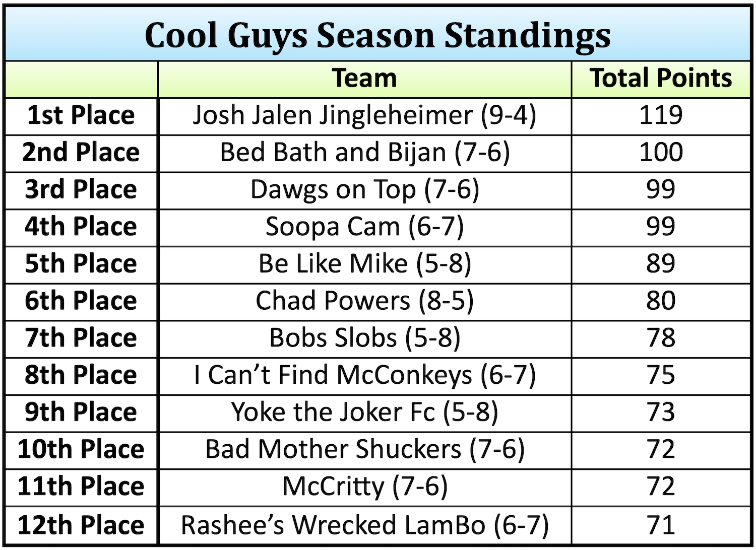Click the Soopa Cam (6-7) cell
Screen dimensions: 756x550
[364, 227]
